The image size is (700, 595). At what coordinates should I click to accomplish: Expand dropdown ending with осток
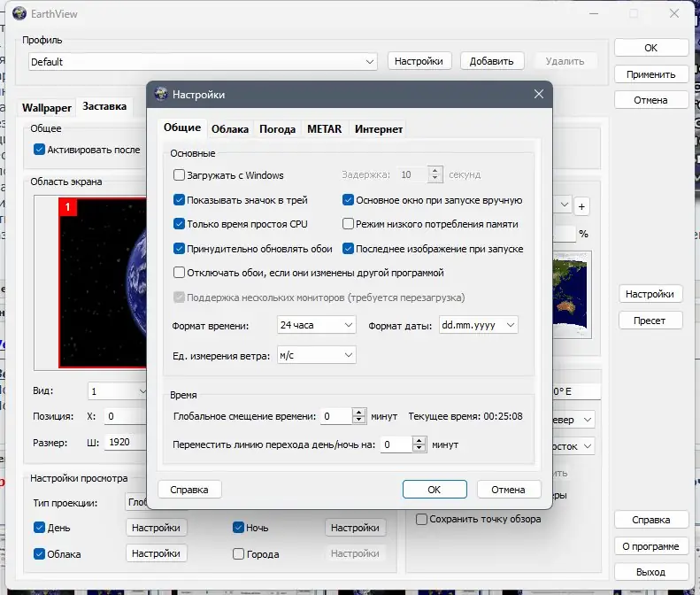point(573,445)
